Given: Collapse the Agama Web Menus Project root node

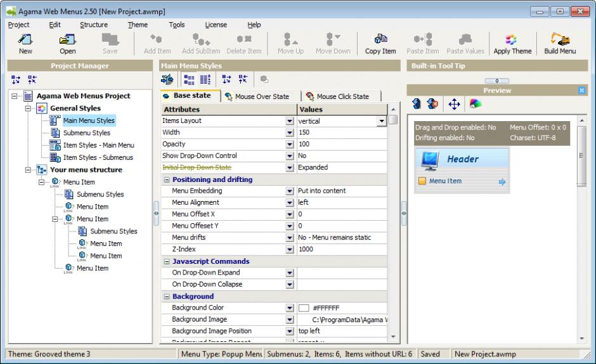Looking at the screenshot, I should pos(15,96).
